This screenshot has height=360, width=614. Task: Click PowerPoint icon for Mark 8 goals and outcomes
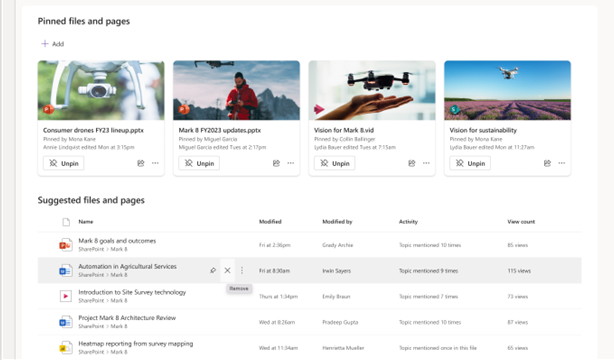[x=65, y=245]
